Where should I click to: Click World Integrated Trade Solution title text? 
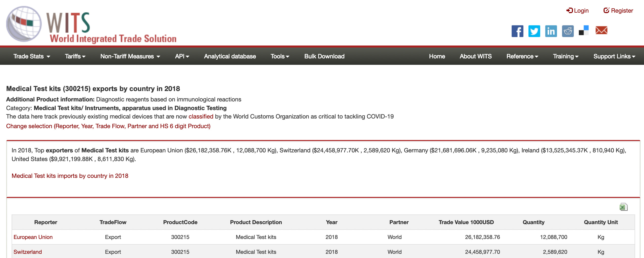click(113, 39)
